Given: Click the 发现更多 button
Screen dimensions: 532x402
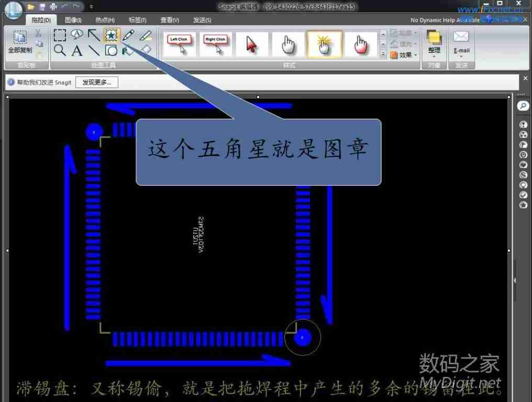Looking at the screenshot, I should pyautogui.click(x=97, y=82).
